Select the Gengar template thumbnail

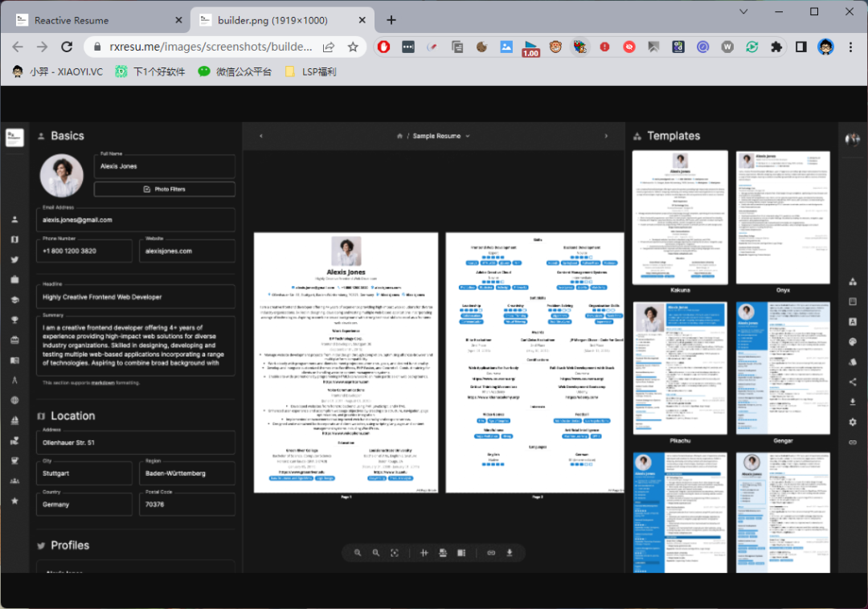(x=783, y=369)
